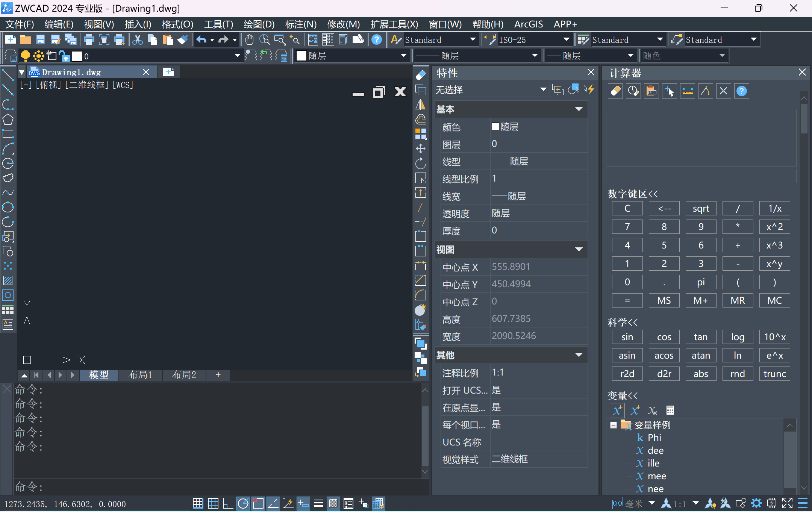Image resolution: width=812 pixels, height=512 pixels.
Task: Select the Line tool in draw toolbar
Action: [8, 75]
